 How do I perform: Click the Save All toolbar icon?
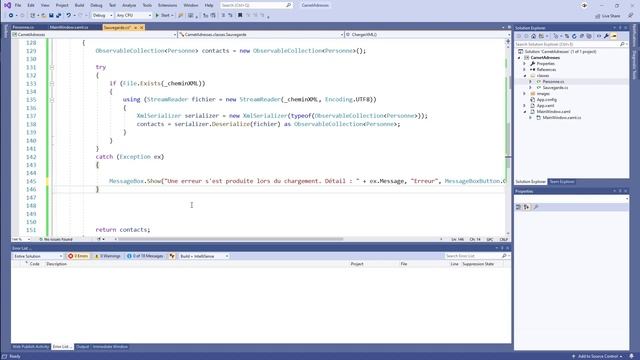pyautogui.click(x=58, y=16)
